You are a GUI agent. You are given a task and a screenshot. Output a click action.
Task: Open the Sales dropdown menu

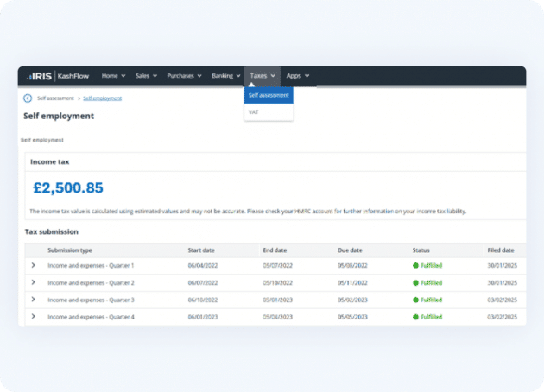(146, 76)
